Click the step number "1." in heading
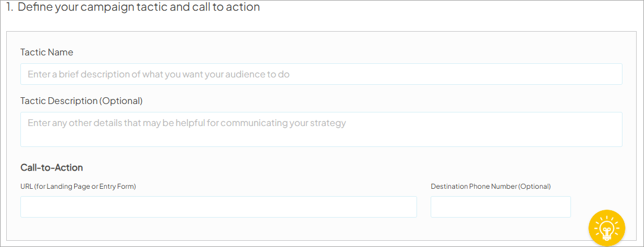 10,8
